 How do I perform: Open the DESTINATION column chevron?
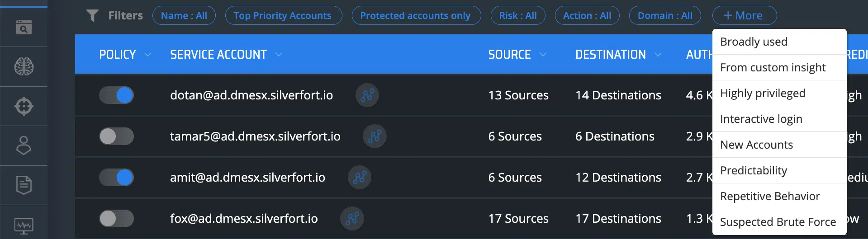click(658, 55)
